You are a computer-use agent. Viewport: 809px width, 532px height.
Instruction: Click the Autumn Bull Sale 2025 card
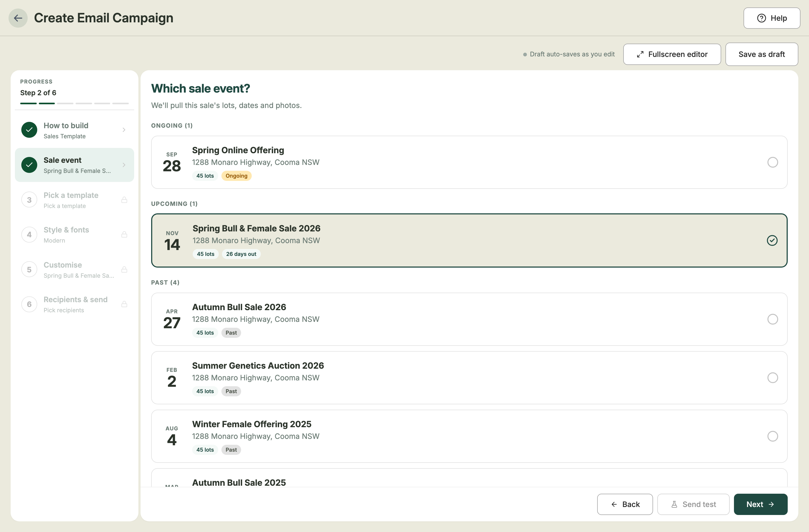pos(469,478)
